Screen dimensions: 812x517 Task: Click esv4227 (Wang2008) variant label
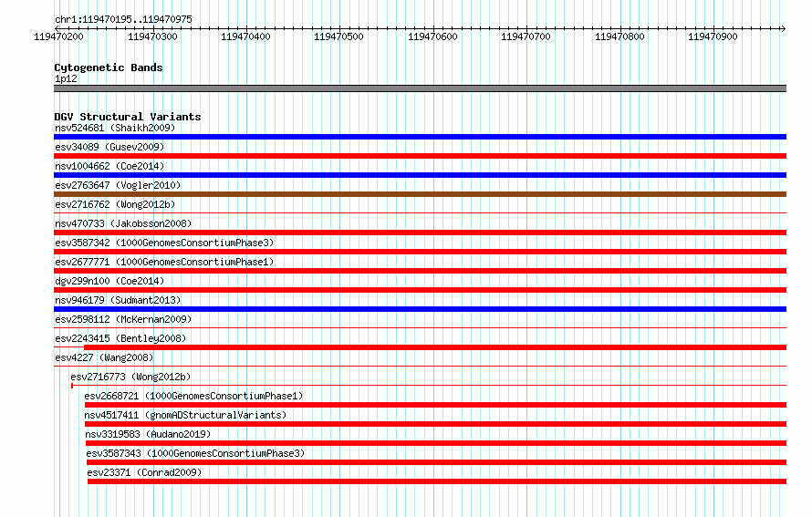(104, 357)
